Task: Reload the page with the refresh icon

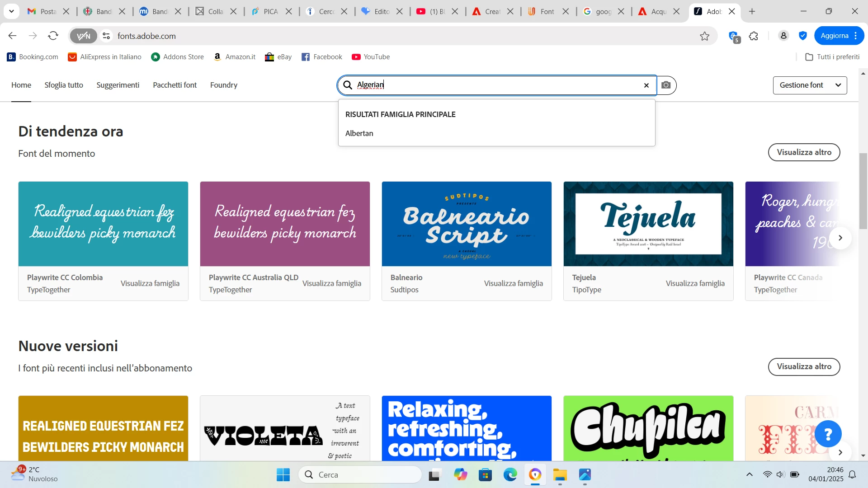Action: (x=53, y=36)
